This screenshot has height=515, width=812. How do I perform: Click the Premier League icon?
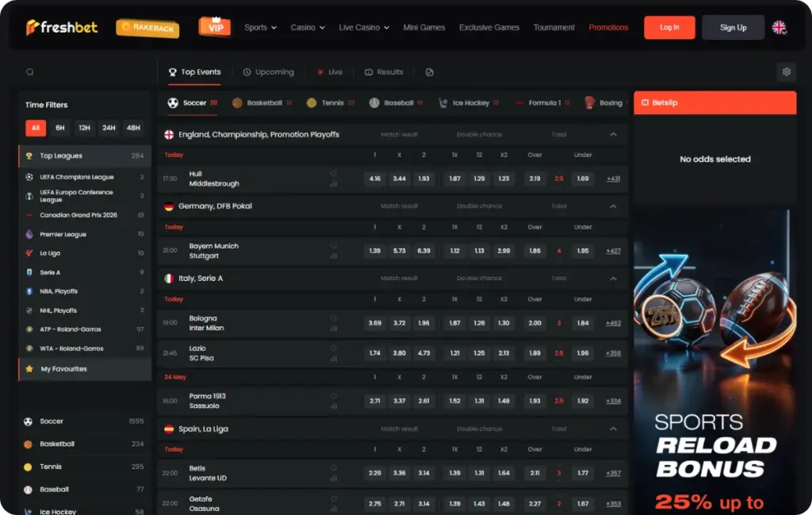tap(29, 234)
